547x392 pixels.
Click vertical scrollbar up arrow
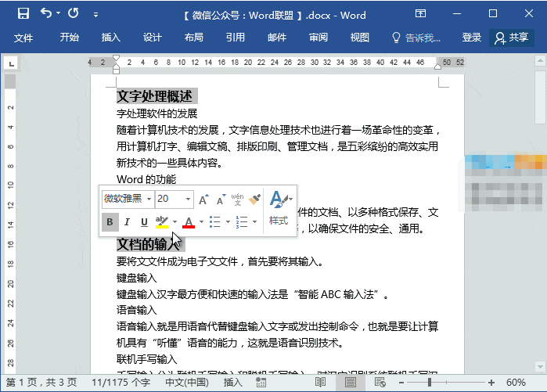pyautogui.click(x=541, y=61)
